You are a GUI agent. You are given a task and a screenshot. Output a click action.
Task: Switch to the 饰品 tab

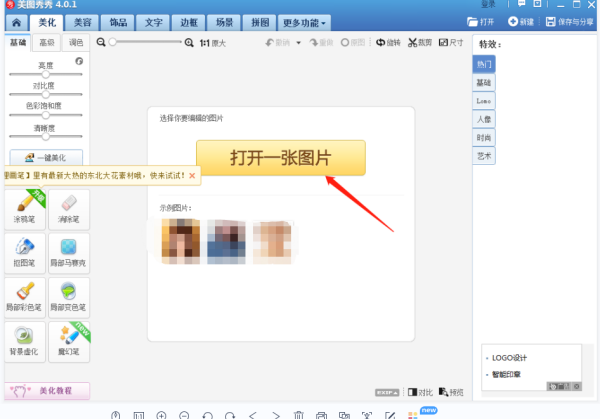pyautogui.click(x=118, y=23)
